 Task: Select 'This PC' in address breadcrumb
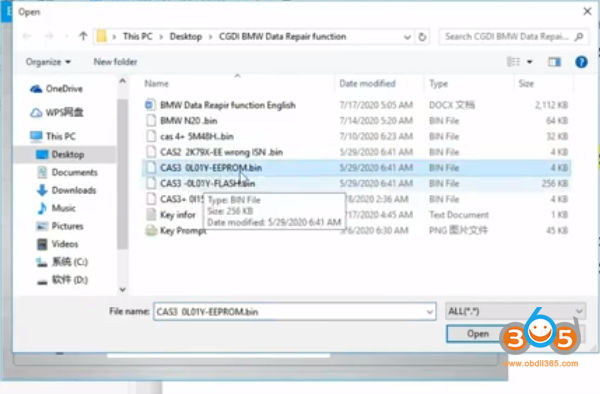tap(137, 36)
